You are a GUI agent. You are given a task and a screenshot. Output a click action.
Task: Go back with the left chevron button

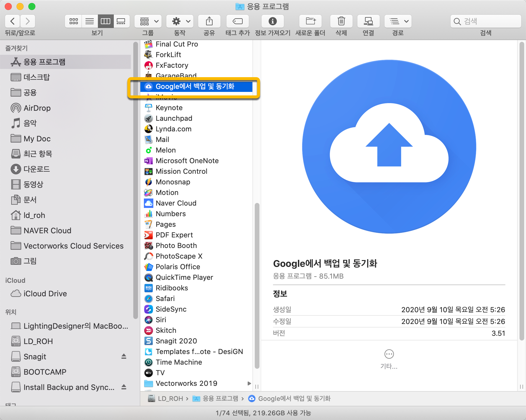pyautogui.click(x=12, y=21)
